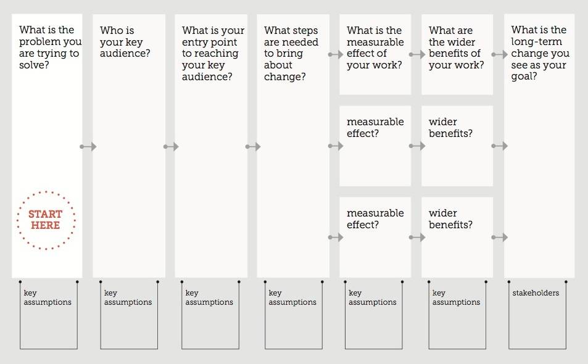The height and width of the screenshot is (364, 588).
Task: Click the top arrow pointing to the long-term change column
Action: coord(500,55)
